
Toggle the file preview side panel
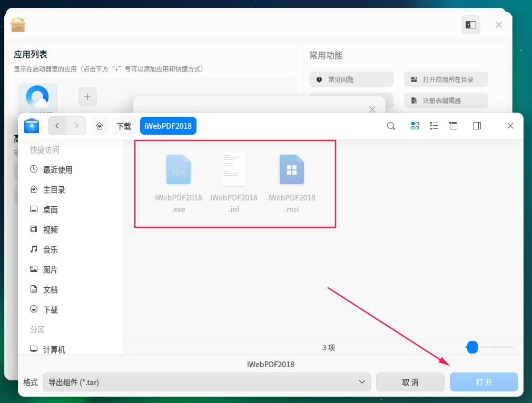pos(477,126)
